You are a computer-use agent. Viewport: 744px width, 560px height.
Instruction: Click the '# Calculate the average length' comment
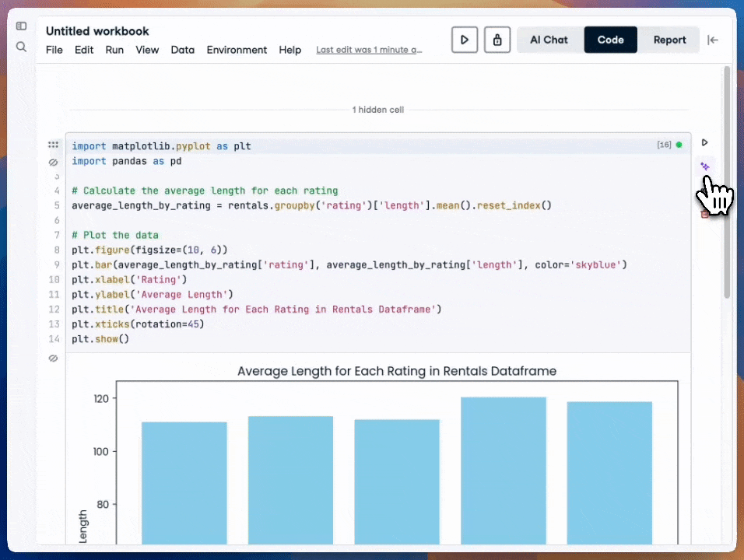tap(205, 191)
